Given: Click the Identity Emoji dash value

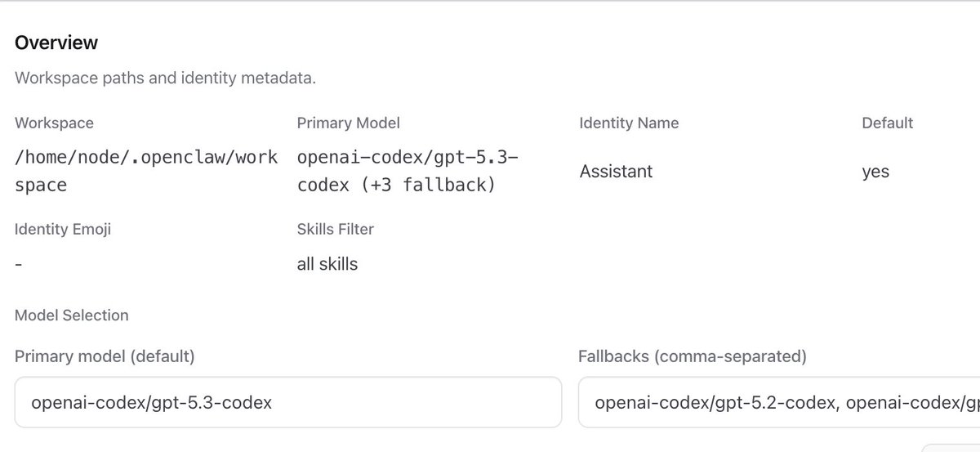Looking at the screenshot, I should pos(18,264).
